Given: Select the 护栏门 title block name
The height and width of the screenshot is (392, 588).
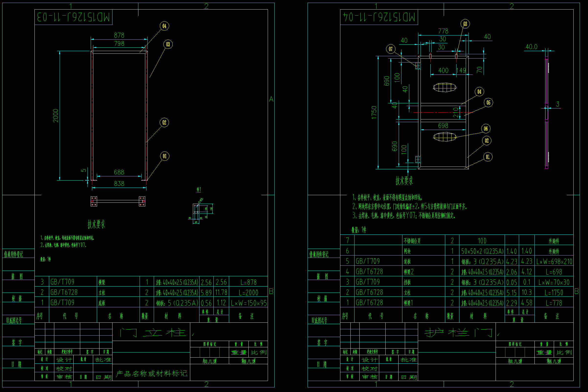Looking at the screenshot, I should (x=458, y=333).
